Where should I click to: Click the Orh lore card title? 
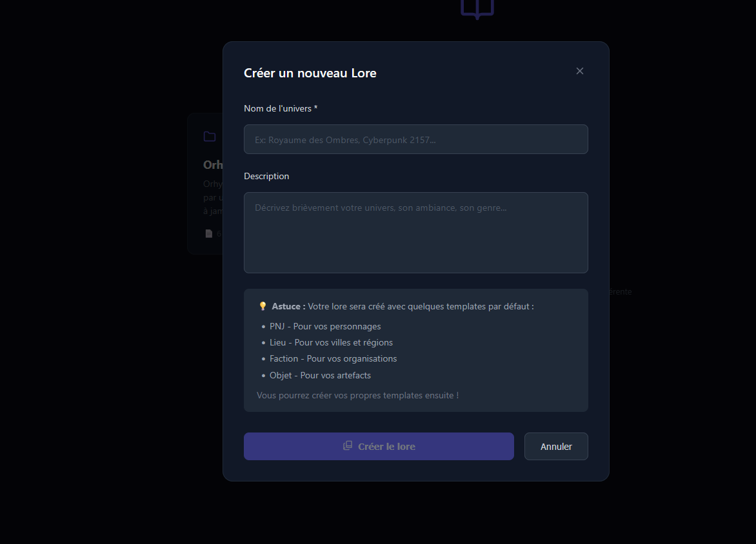click(213, 165)
